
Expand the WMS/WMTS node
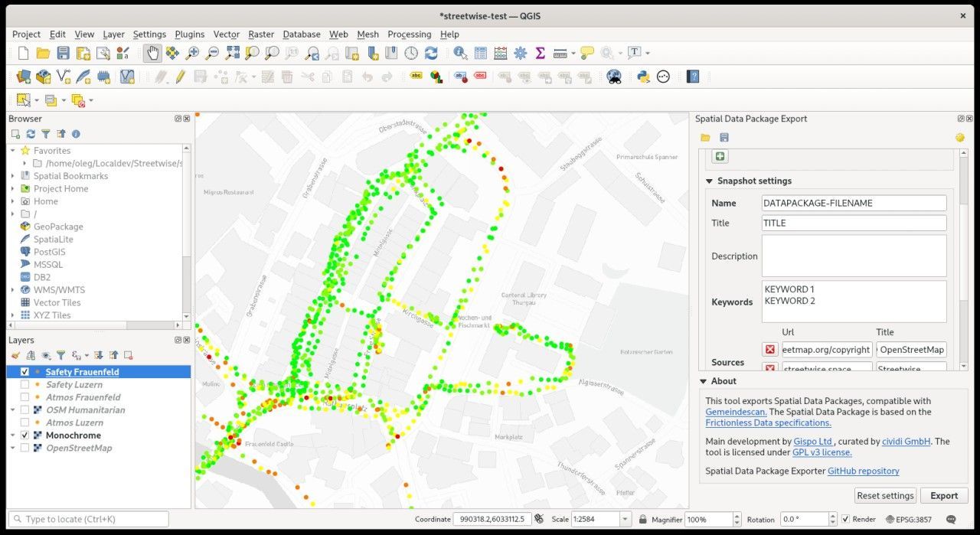pos(13,290)
